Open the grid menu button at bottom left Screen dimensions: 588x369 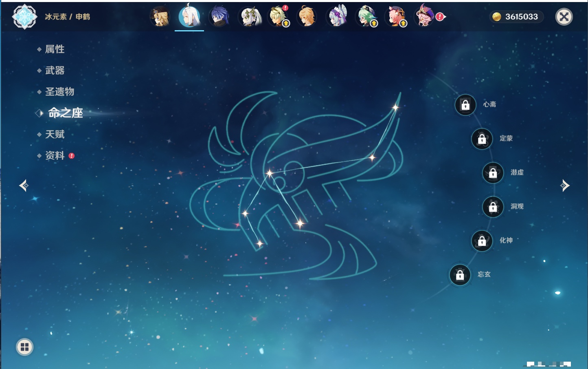(x=24, y=347)
